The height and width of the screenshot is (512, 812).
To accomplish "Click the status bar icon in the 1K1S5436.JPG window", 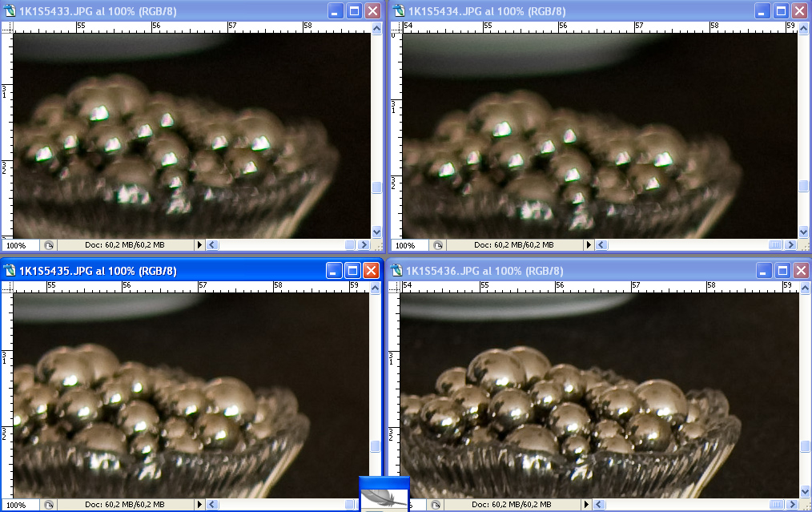I will [436, 505].
